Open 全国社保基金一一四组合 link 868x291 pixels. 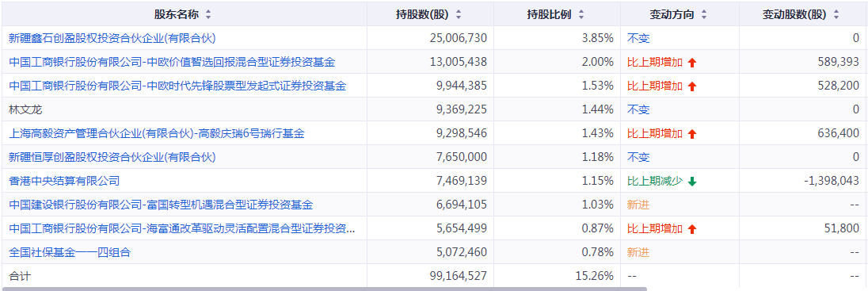click(x=70, y=252)
